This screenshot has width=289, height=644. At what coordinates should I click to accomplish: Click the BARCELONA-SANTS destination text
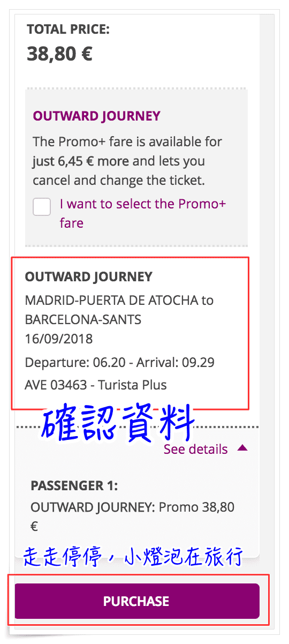(83, 320)
